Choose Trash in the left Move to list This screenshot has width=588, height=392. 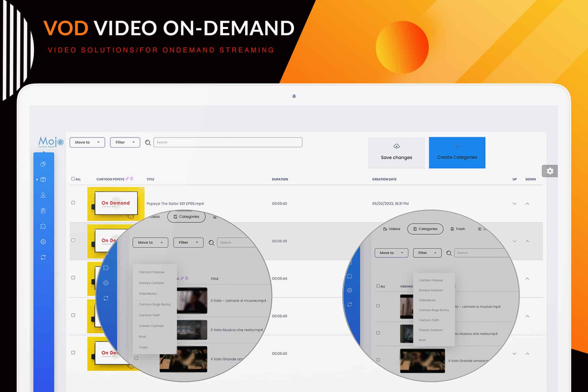point(143,348)
